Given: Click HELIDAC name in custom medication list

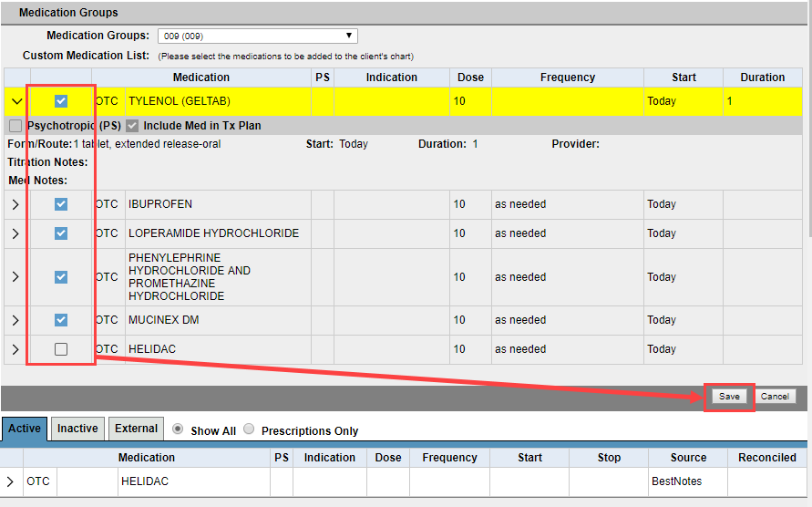Looking at the screenshot, I should pos(152,349).
